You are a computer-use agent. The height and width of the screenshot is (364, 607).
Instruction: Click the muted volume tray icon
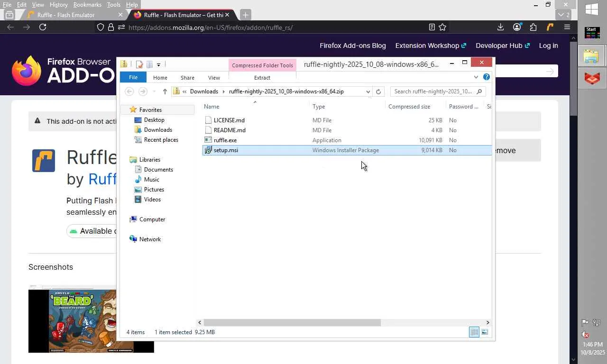click(586, 334)
